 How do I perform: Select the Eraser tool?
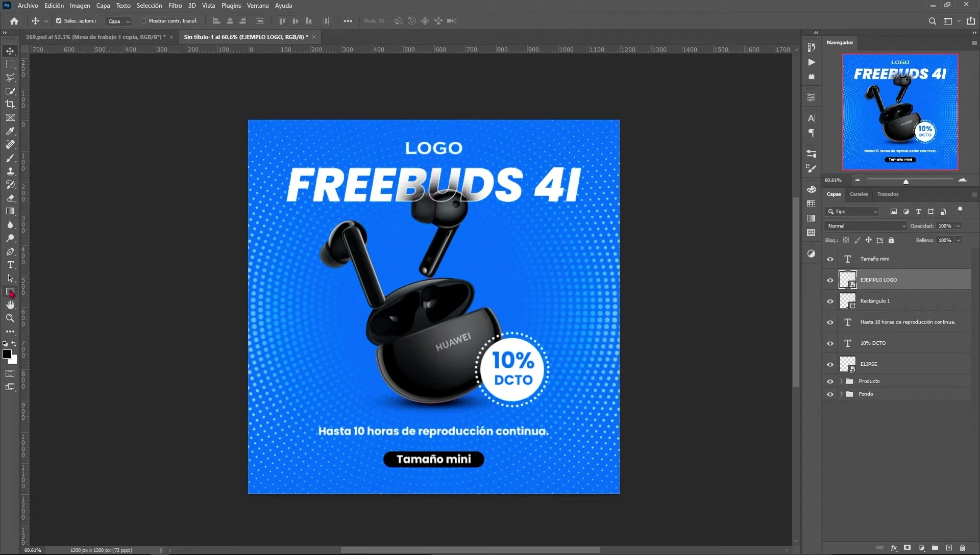pos(10,198)
